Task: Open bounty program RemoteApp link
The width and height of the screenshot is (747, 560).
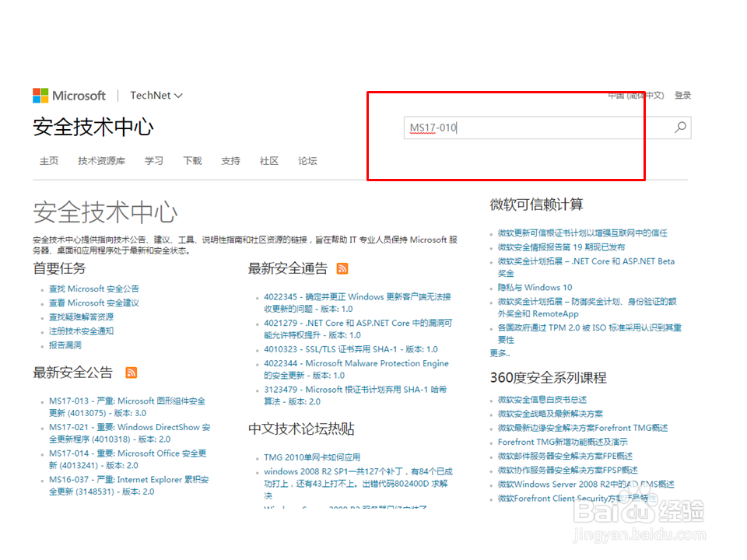Action: pos(587,308)
